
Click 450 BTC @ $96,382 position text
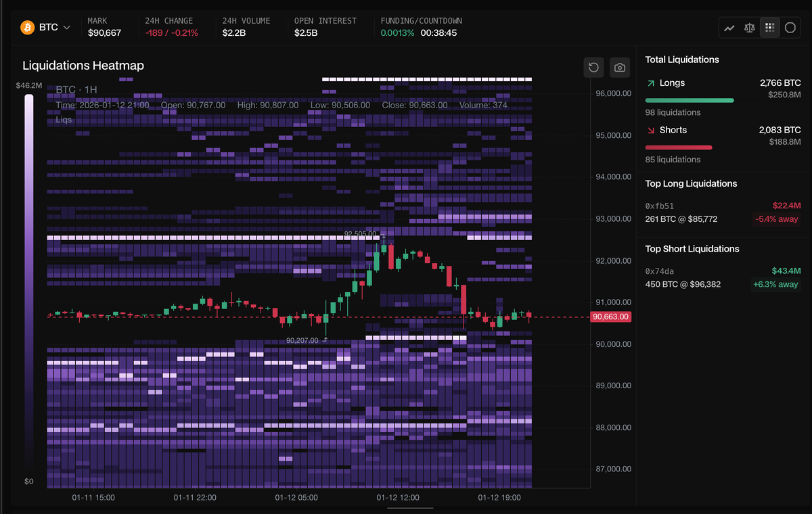683,284
